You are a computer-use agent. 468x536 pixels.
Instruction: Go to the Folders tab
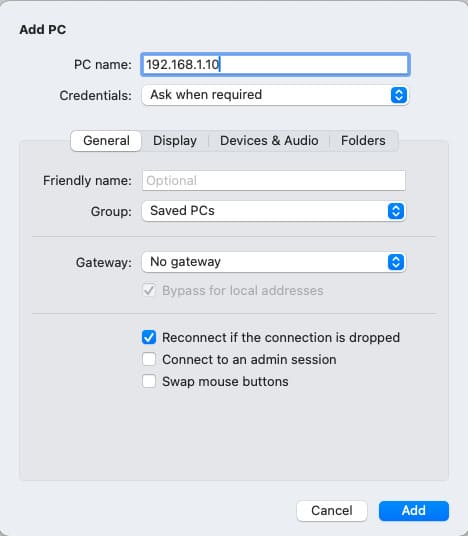coord(363,141)
